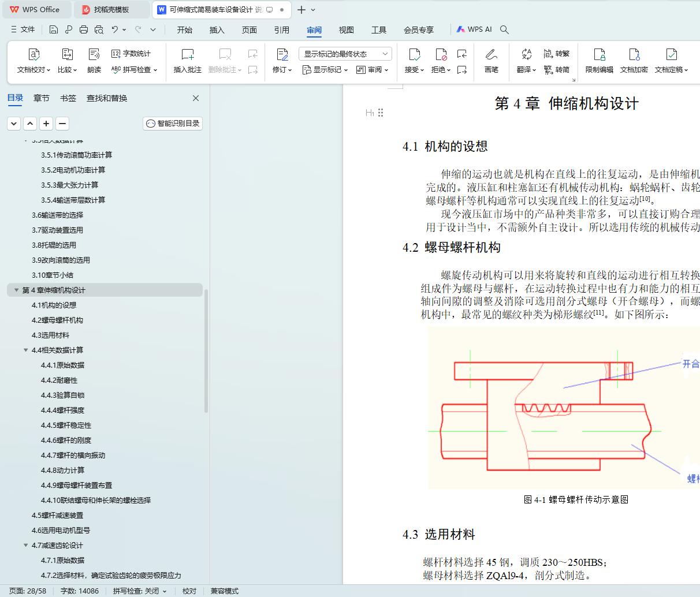Convert text with 繁转简
700x597 pixels.
pos(557,70)
